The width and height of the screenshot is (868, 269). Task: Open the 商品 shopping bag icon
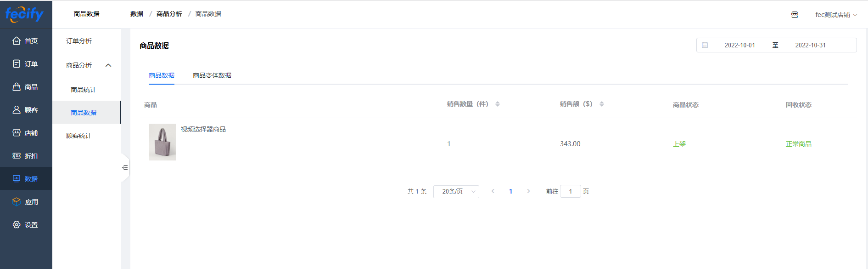tap(17, 87)
